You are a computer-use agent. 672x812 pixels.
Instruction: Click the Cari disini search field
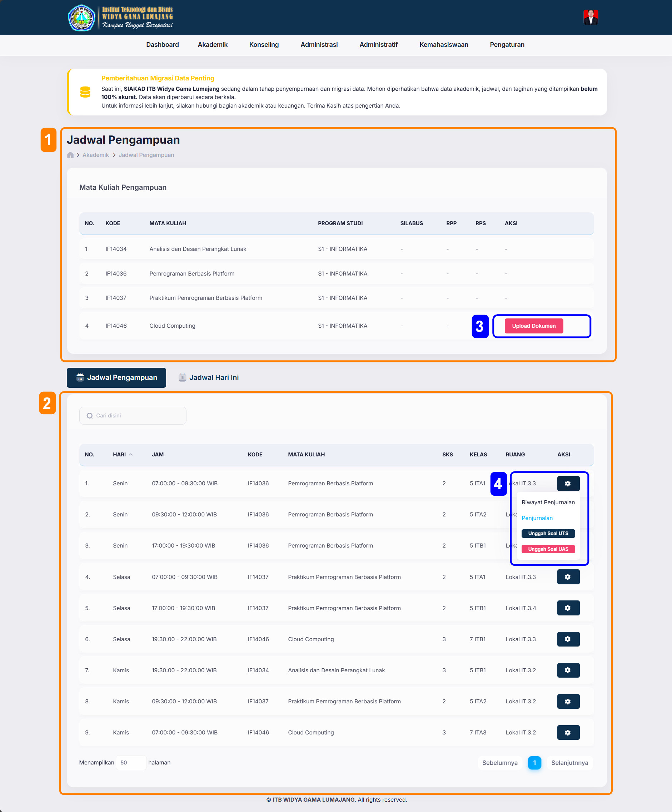[x=133, y=416]
